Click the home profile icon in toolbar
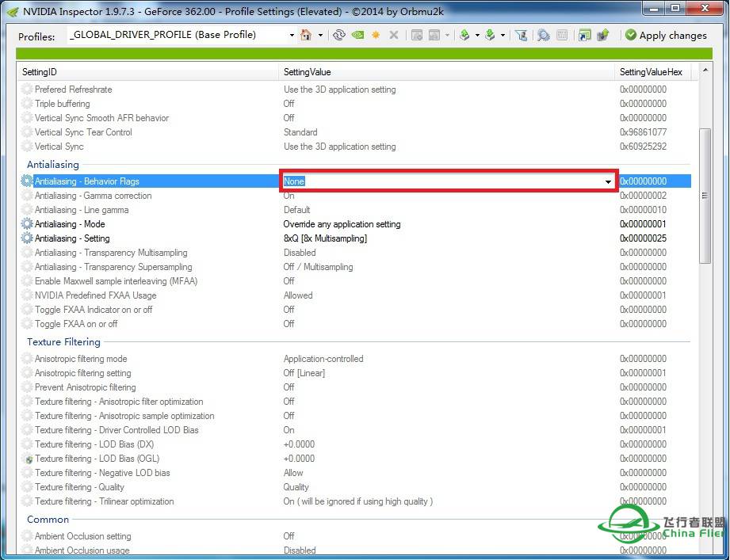The height and width of the screenshot is (560, 730). pyautogui.click(x=306, y=35)
